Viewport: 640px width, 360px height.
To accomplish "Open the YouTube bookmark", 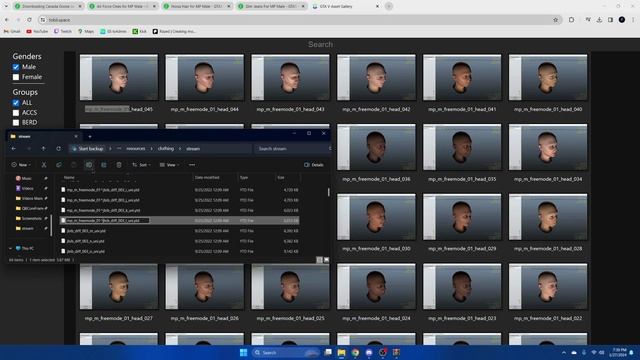I will pyautogui.click(x=37, y=31).
